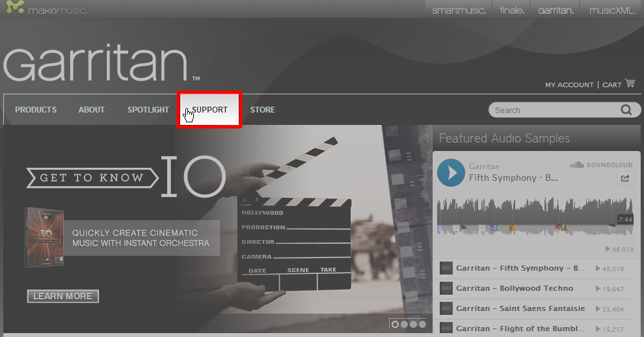Image resolution: width=644 pixels, height=337 pixels.
Task: Click the 15,217 play count
Action: pos(610,329)
